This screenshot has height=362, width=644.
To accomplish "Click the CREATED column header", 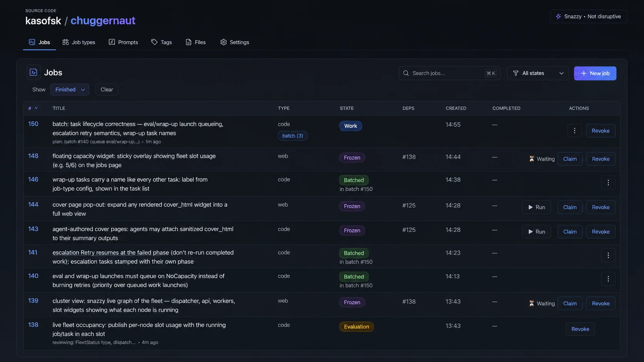I will point(456,108).
